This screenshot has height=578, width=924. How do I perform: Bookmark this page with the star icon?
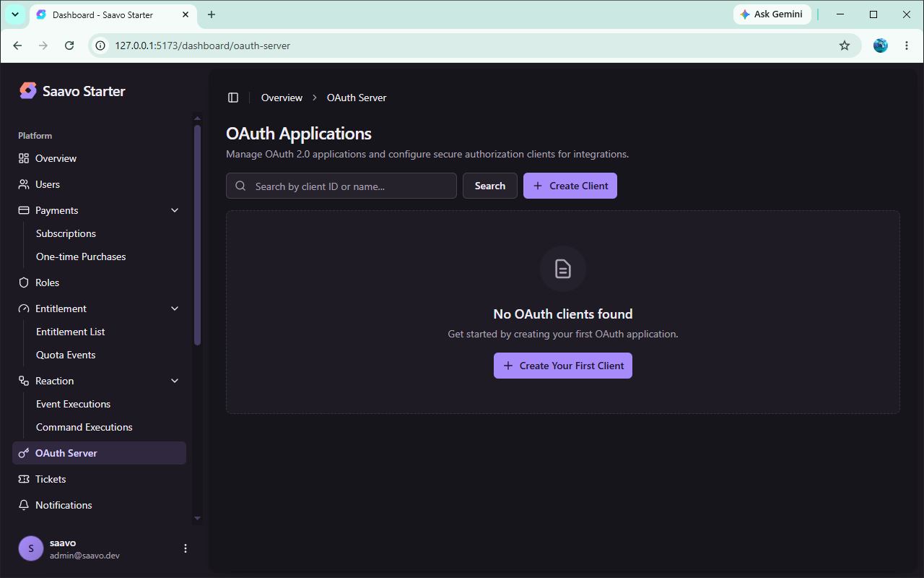click(845, 46)
